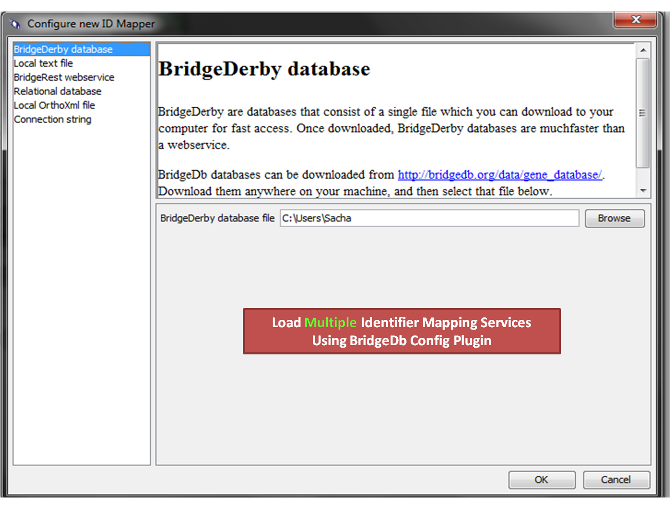Choose the Local text file option
Screen dimensions: 670x509
pyautogui.click(x=43, y=63)
